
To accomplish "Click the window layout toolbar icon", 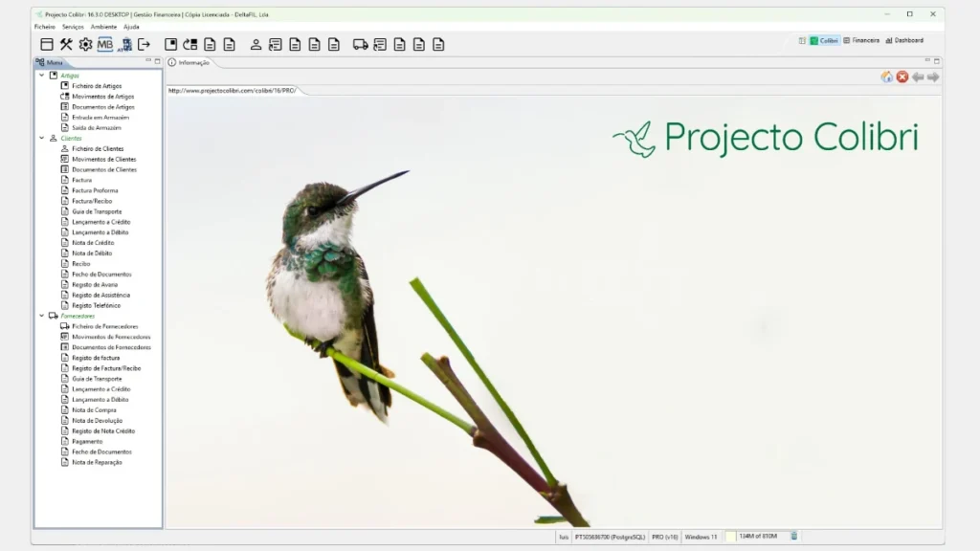I will tap(46, 44).
